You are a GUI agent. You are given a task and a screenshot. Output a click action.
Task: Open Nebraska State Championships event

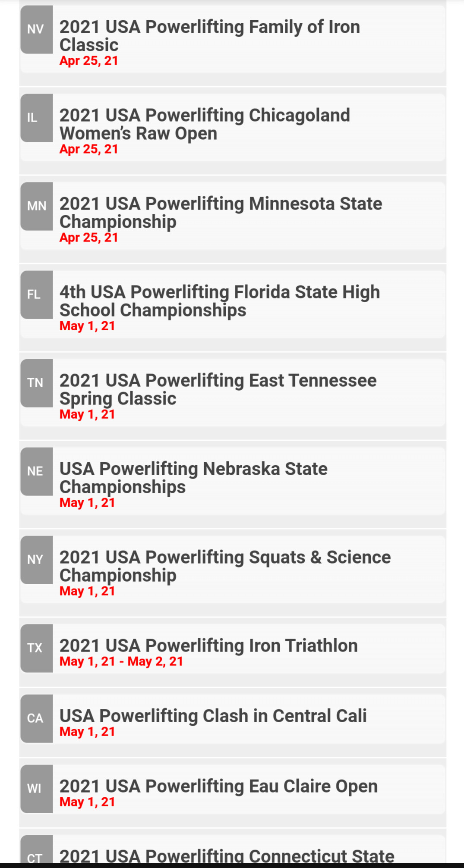point(193,478)
